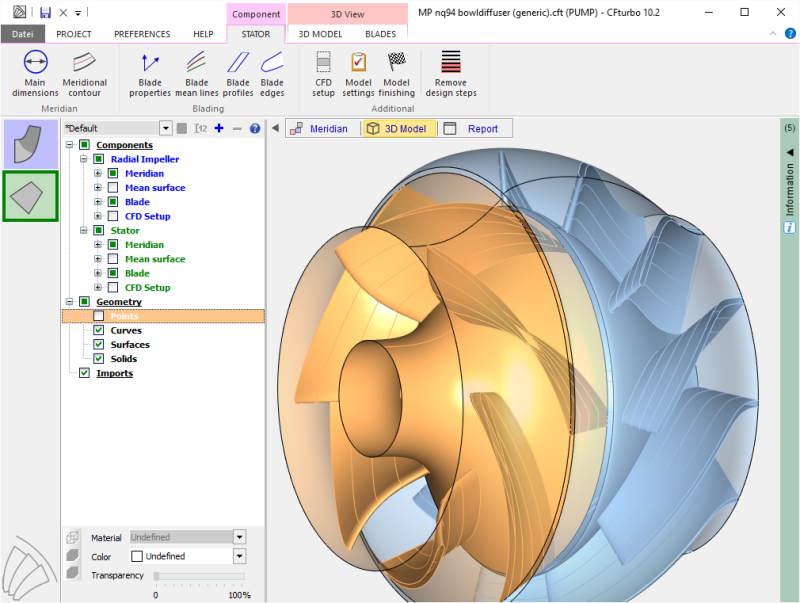The image size is (800, 603).
Task: Collapse the Radial Impeller tree node
Action: point(84,159)
